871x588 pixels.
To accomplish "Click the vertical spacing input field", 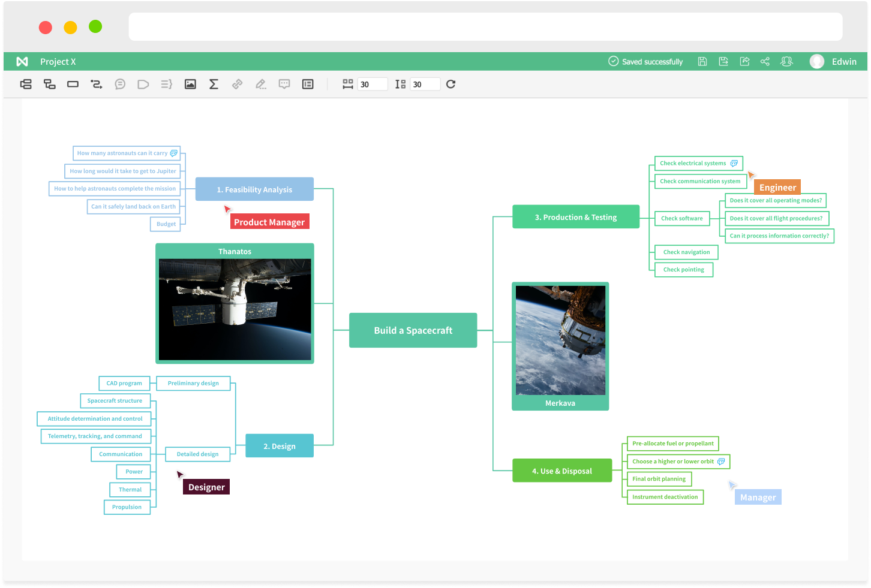I will 425,85.
